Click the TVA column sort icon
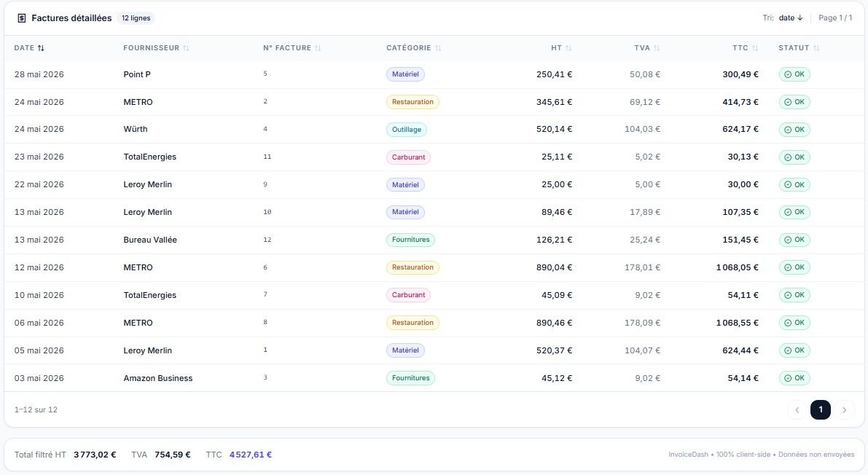Screen dimensions: 868x475 coord(657,48)
